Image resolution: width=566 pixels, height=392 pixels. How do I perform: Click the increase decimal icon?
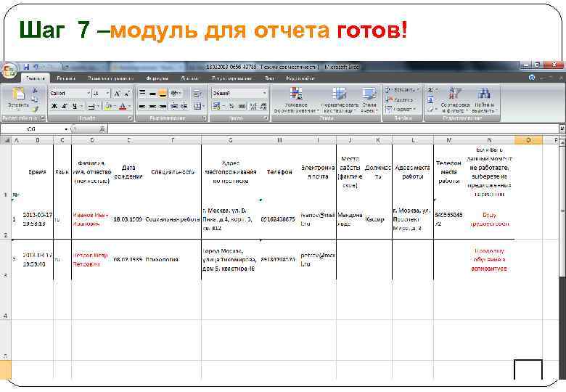253,106
